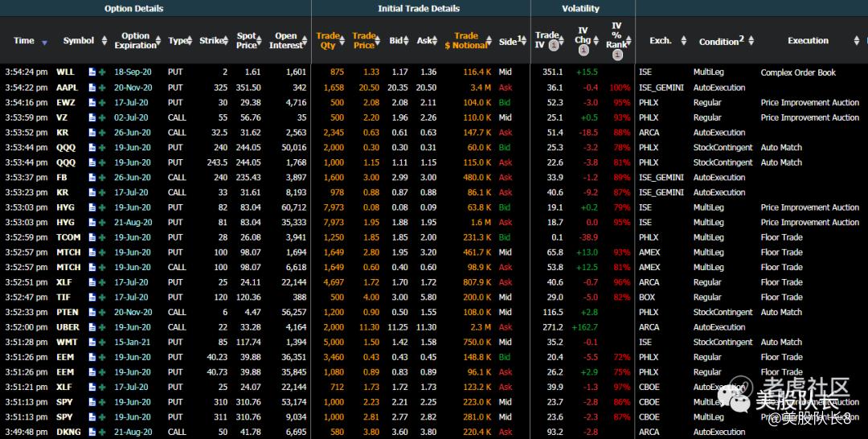Sort by the Symbol column header
Image resolution: width=868 pixels, height=439 pixels.
(79, 40)
